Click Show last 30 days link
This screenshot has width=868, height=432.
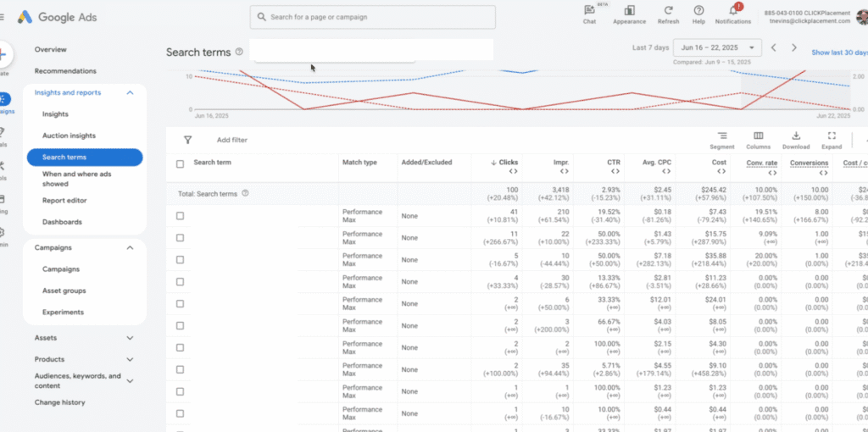pos(839,53)
